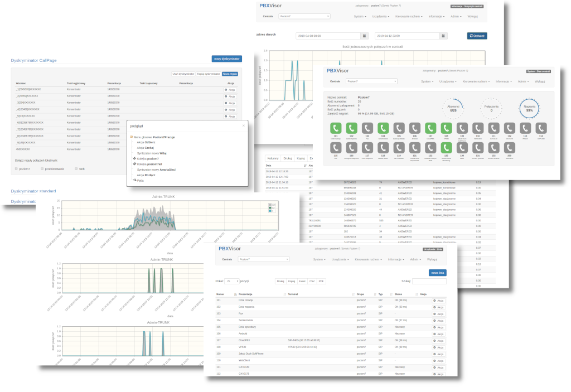Image resolution: width=571 pixels, height=392 pixels.
Task: Select phone icon for extension 117
Action: 367,148
